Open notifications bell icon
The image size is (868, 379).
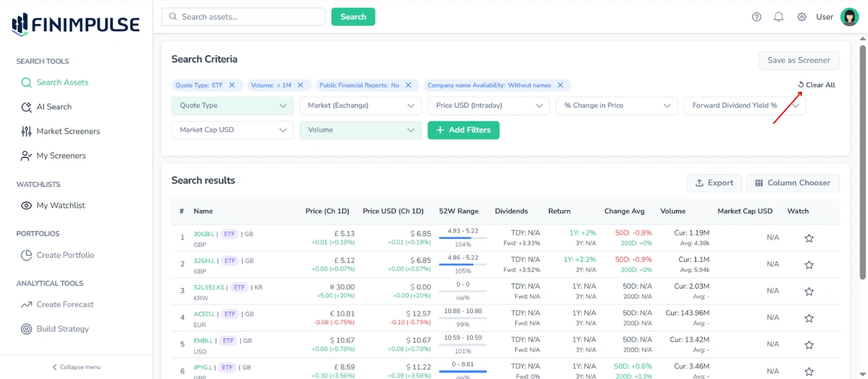pos(778,17)
